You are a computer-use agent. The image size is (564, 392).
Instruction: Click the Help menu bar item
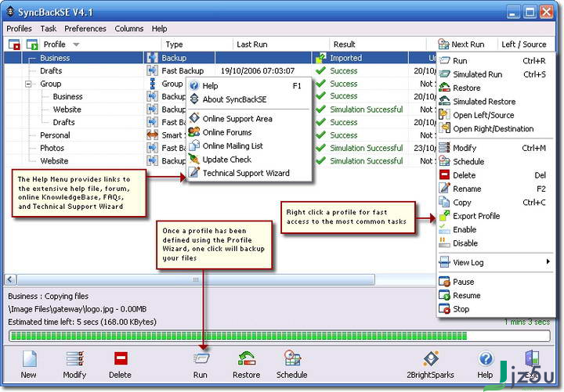click(159, 28)
